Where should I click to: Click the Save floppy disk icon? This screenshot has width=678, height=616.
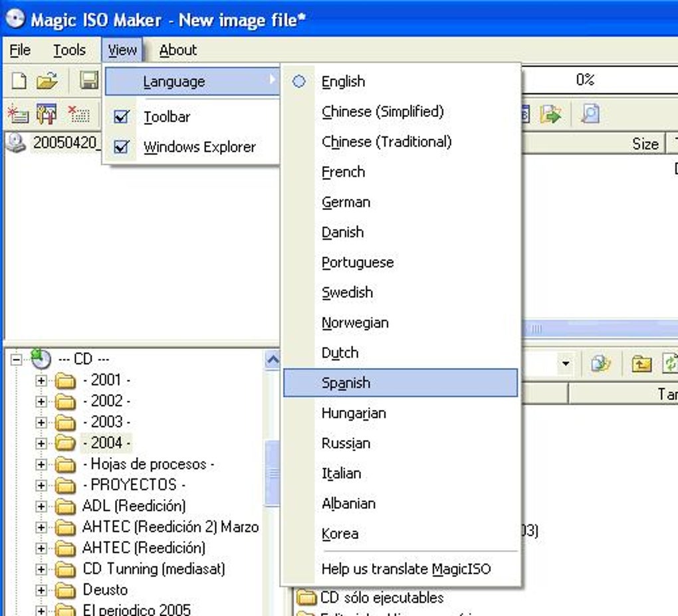coord(89,80)
